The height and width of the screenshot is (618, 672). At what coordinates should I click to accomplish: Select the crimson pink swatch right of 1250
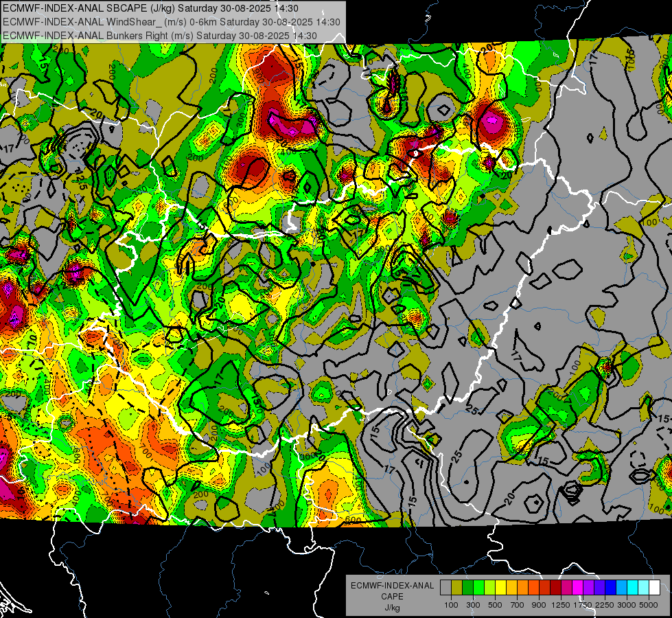point(566,588)
